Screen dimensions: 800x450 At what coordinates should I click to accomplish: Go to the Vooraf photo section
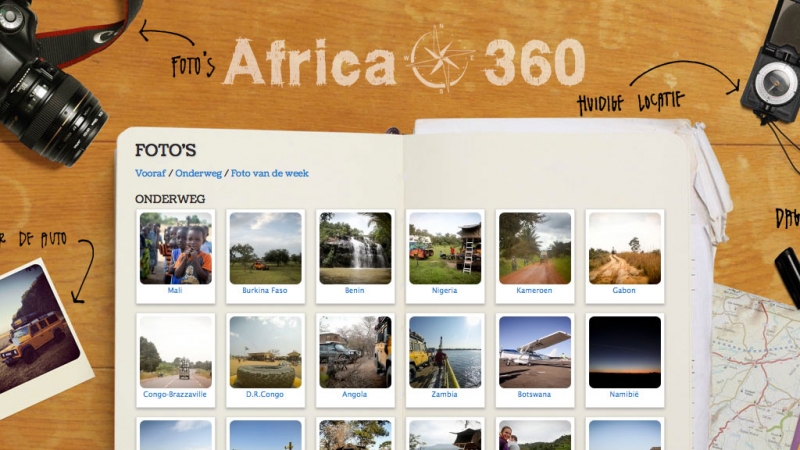150,173
